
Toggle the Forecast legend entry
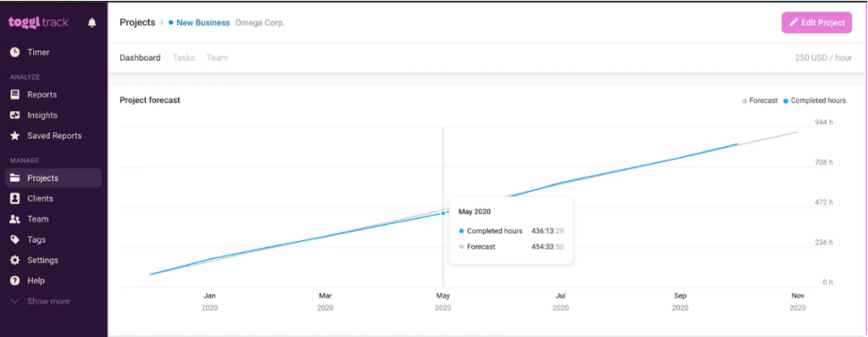[x=760, y=101]
